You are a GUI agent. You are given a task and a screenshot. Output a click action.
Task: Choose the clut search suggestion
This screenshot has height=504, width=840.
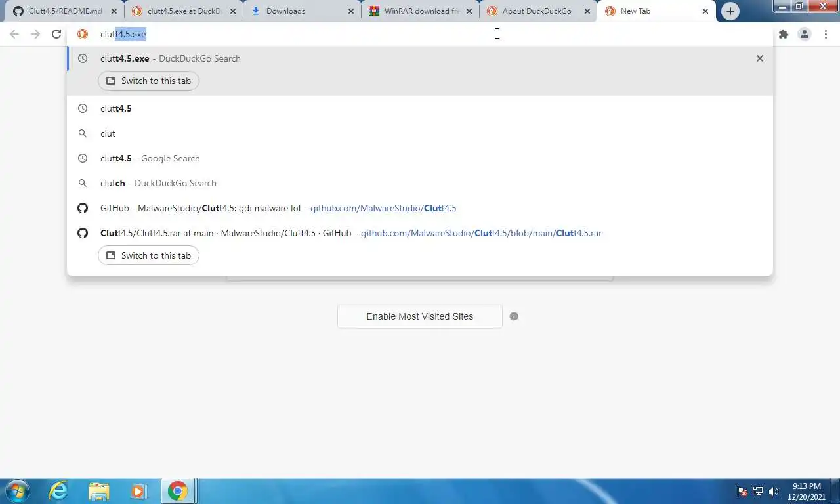420,133
